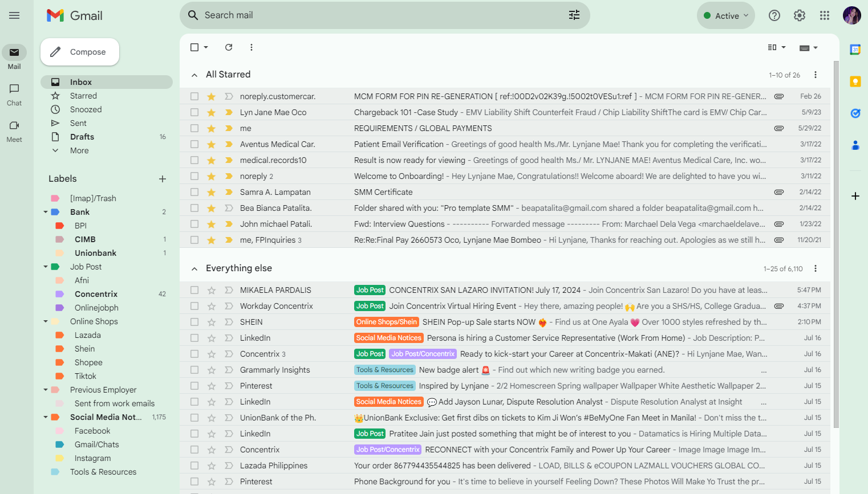This screenshot has width=868, height=494.
Task: Select Grammarly Insights email checkbox
Action: [194, 370]
